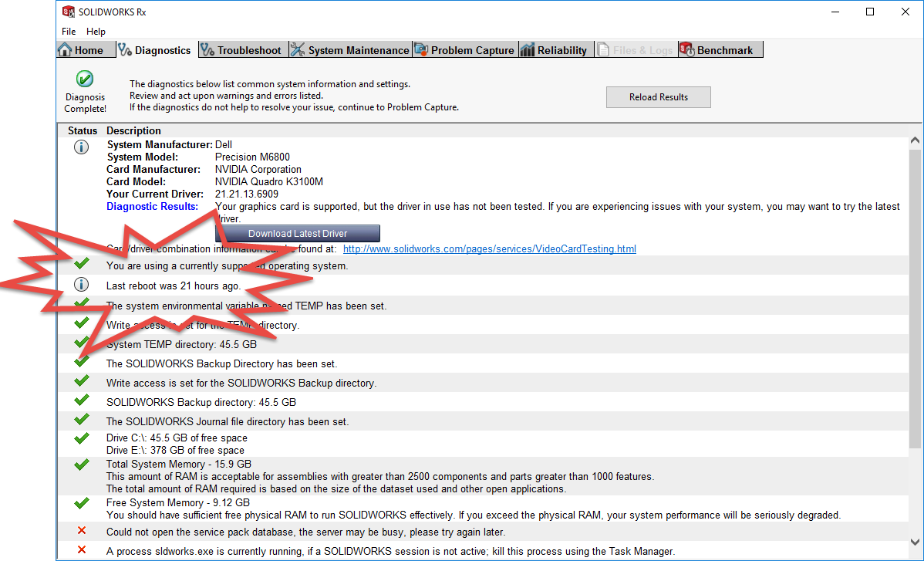
Task: Click the Benchmark tab icon
Action: [x=686, y=50]
